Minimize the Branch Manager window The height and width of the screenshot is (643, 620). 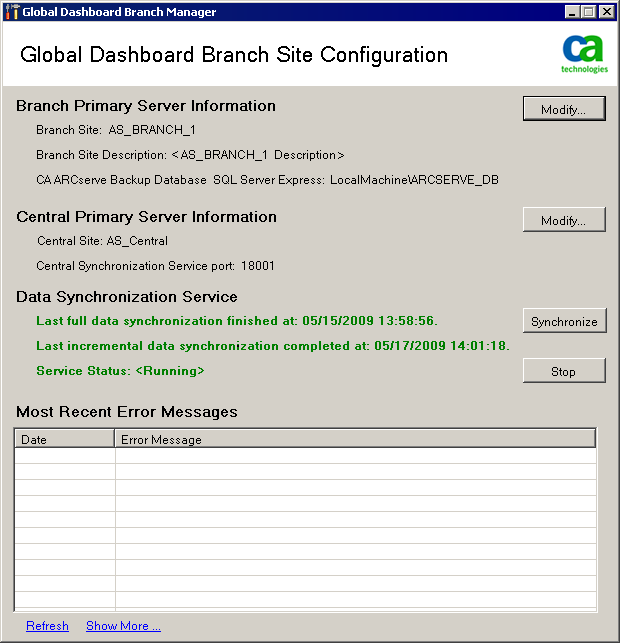point(572,12)
